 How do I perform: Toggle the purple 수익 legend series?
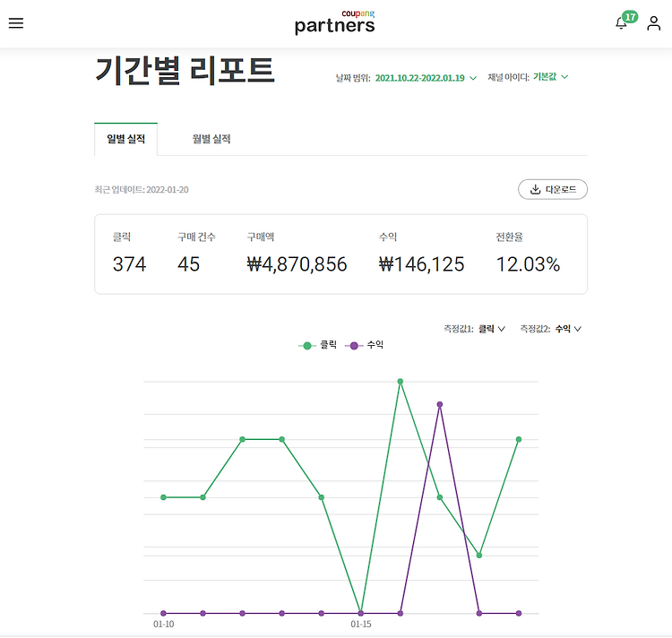tap(365, 345)
